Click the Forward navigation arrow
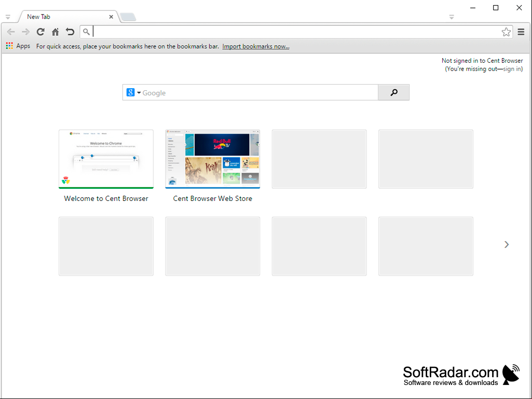Screen dimensions: 532x399 (x=25, y=32)
